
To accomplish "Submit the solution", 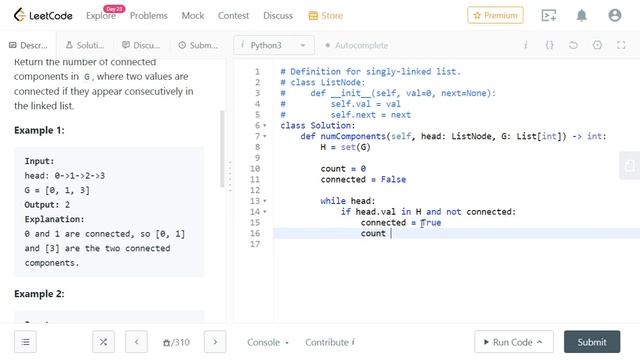I will [592, 342].
